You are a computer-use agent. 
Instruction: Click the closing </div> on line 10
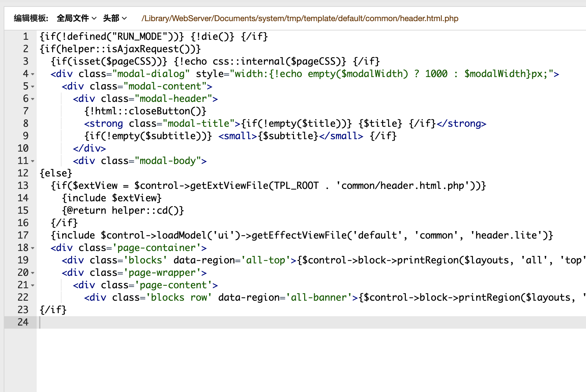point(89,148)
